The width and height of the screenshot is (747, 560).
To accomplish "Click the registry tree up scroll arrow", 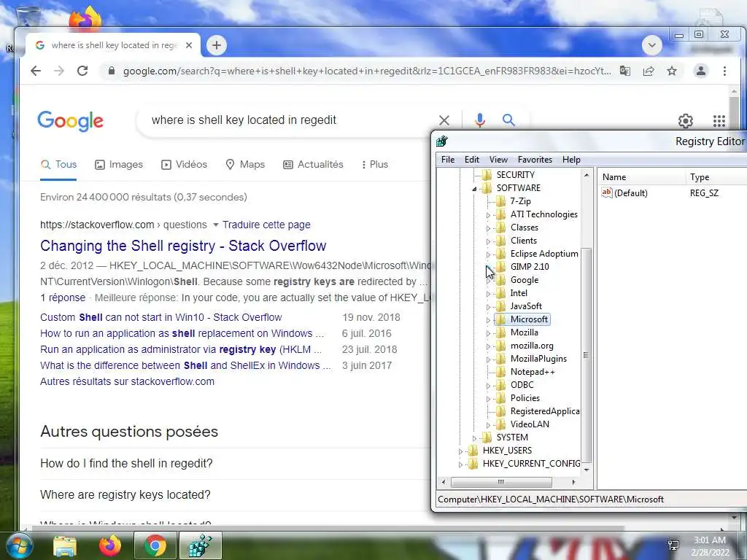I will (x=587, y=175).
